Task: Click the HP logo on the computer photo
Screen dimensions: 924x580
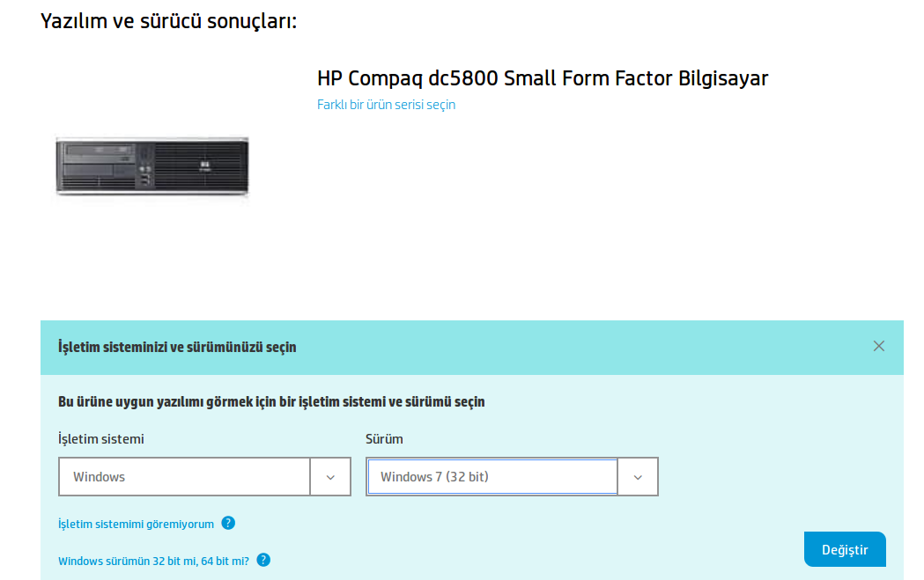Action: coord(205,166)
